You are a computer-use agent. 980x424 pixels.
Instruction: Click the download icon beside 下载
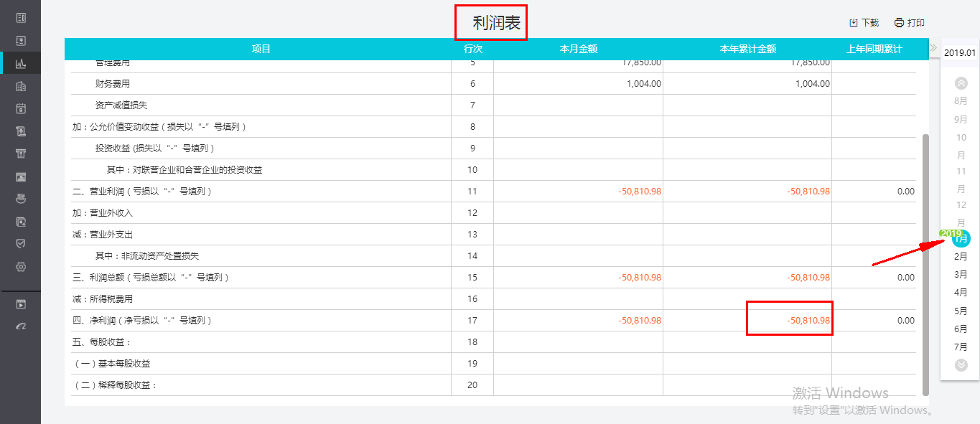pyautogui.click(x=854, y=23)
